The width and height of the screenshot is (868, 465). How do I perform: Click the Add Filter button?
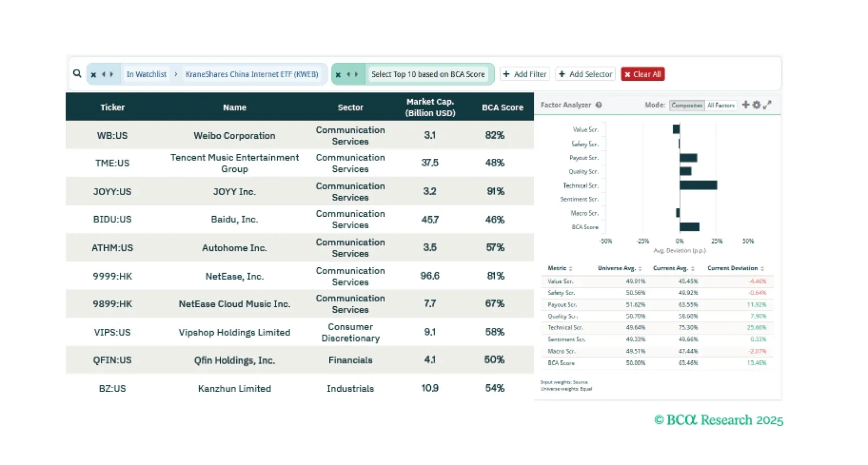point(525,74)
